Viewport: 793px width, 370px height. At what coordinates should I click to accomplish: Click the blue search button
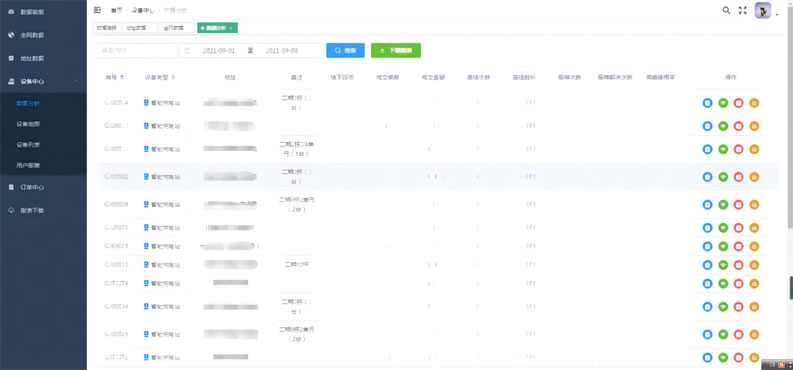point(345,51)
